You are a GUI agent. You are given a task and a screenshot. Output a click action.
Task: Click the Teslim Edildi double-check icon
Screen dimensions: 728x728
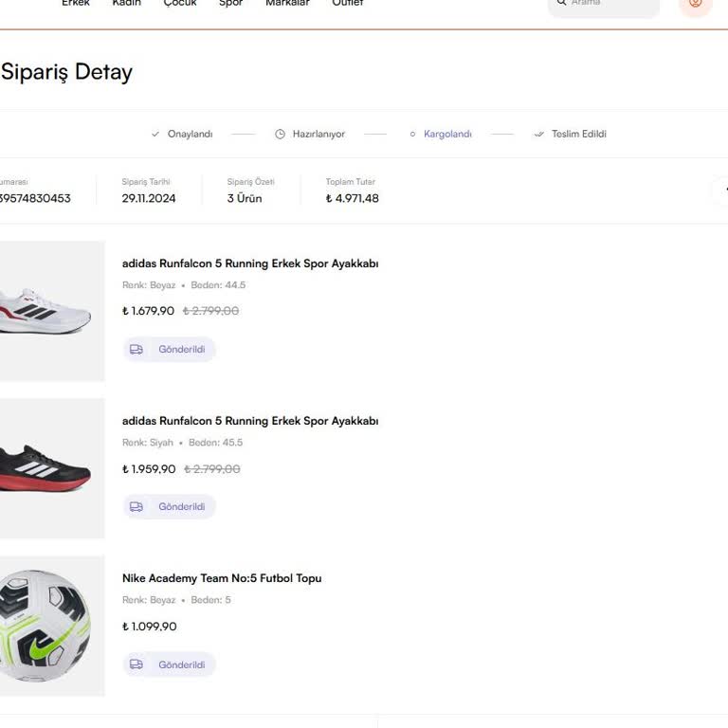539,135
